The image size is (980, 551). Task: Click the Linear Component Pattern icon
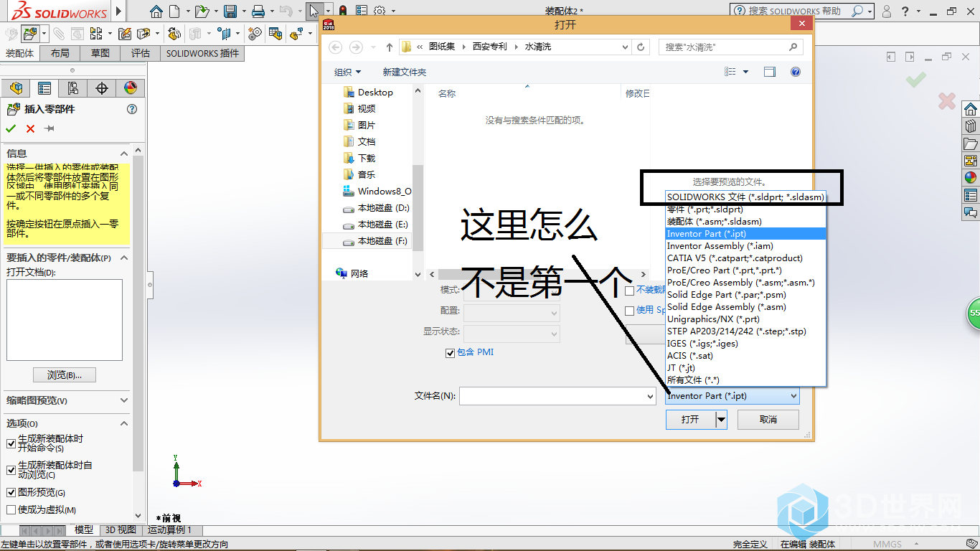click(96, 33)
